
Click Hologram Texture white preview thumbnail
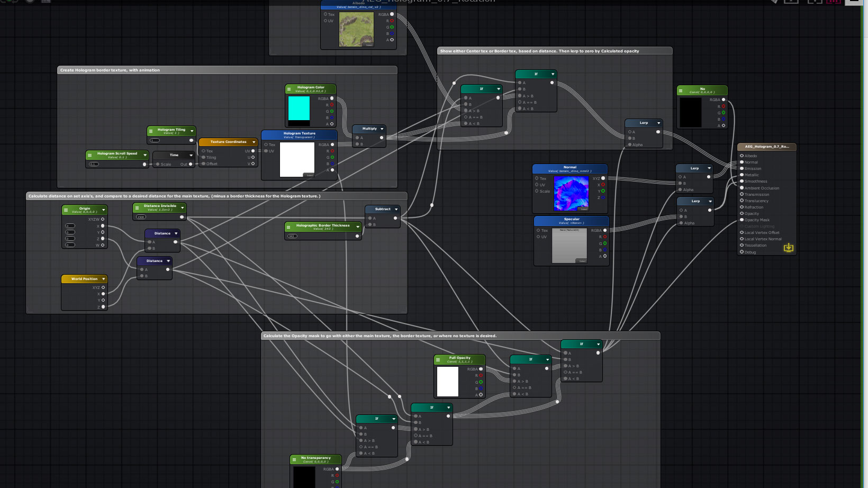click(297, 160)
